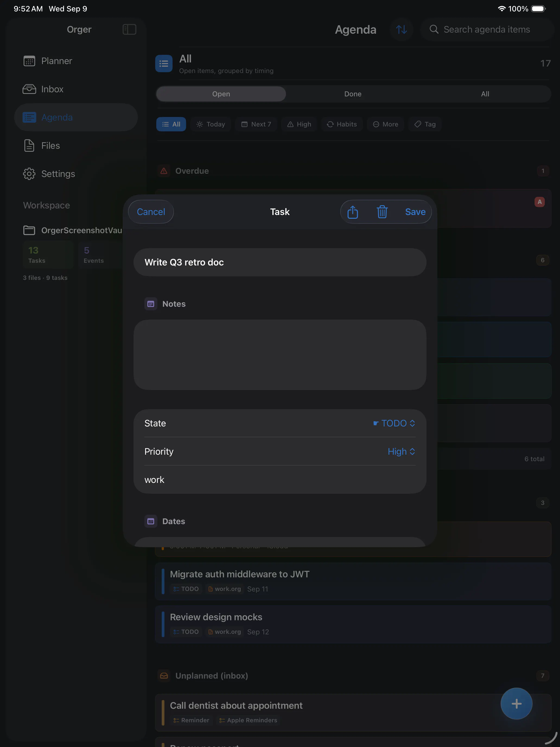The height and width of the screenshot is (747, 560).
Task: Click the All list icon header
Action: (x=164, y=64)
